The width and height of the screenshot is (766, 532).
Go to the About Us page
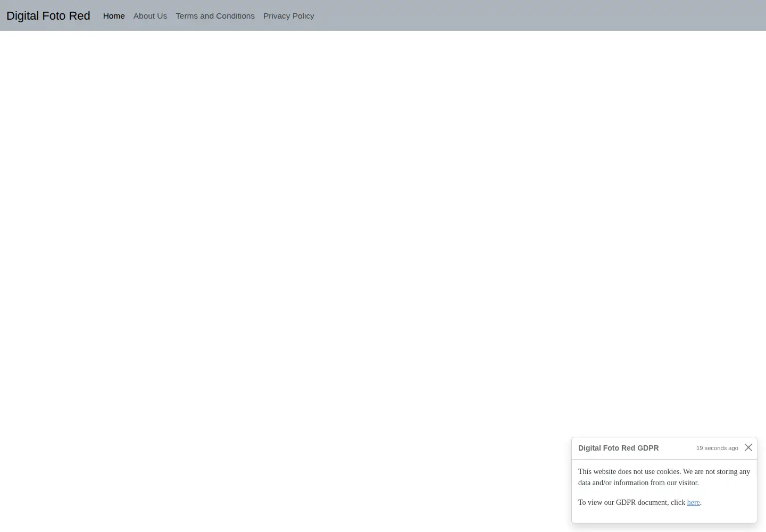click(150, 16)
